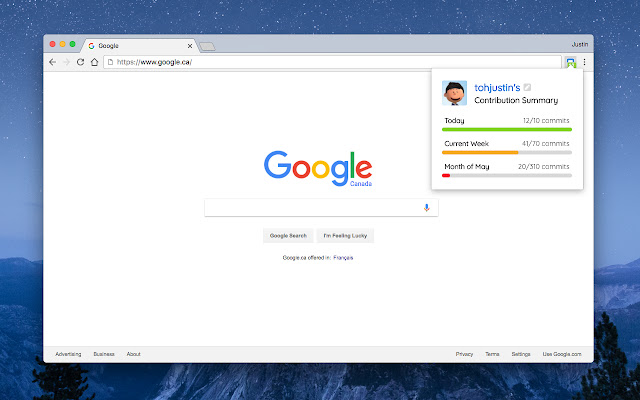
Task: Open a new tab with the blank tab button
Action: pyautogui.click(x=207, y=47)
